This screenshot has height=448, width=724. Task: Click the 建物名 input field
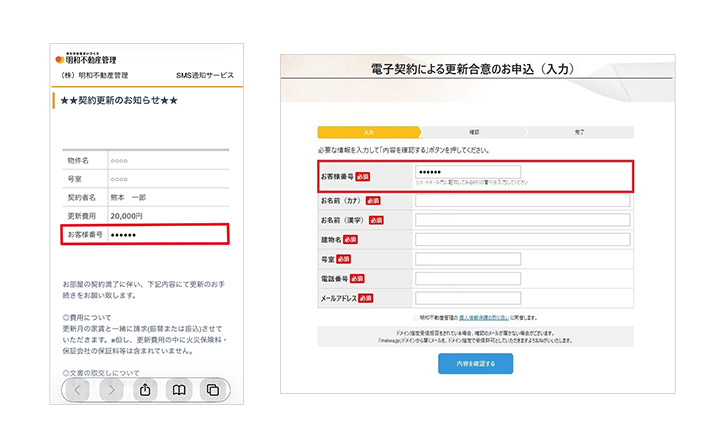(522, 240)
